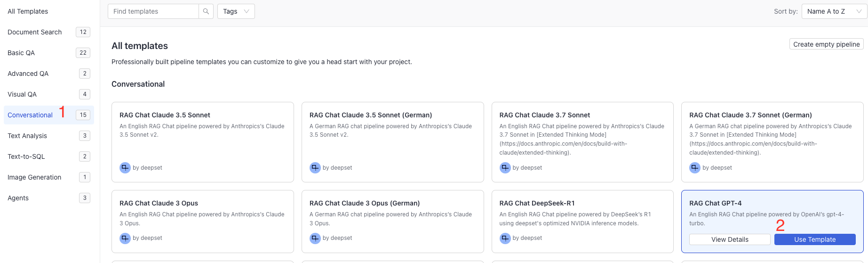Open the Text Analysis category
Image resolution: width=868 pixels, height=263 pixels.
(49, 136)
